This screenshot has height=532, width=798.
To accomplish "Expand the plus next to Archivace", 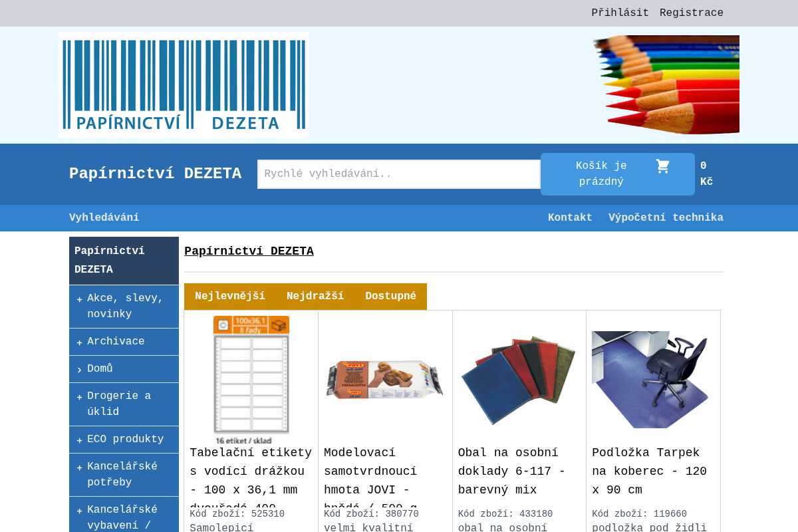I will point(79,342).
